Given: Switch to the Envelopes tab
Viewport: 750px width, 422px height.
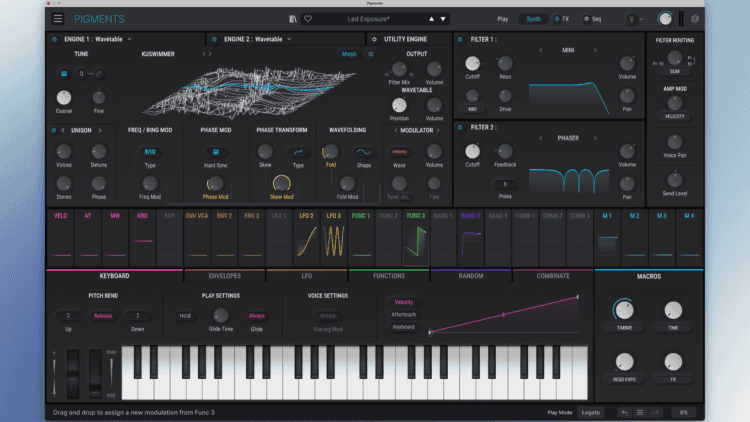Looking at the screenshot, I should point(224,276).
